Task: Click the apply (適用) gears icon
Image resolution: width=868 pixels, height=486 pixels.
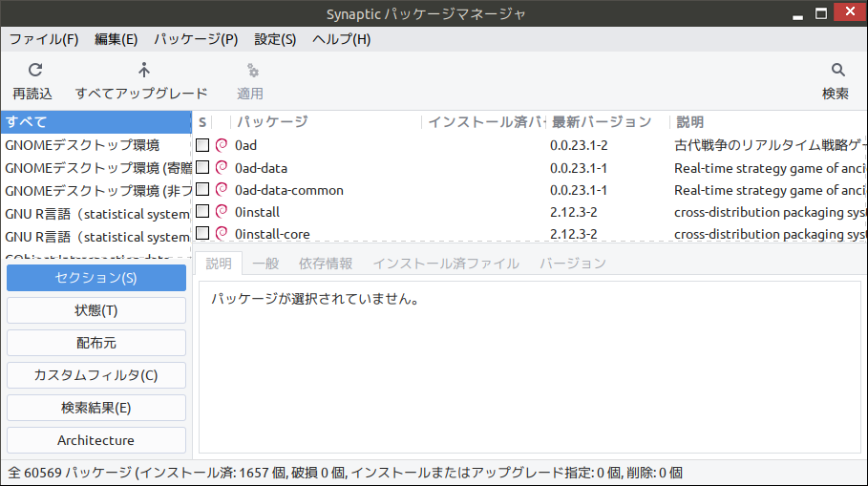Action: [x=252, y=71]
